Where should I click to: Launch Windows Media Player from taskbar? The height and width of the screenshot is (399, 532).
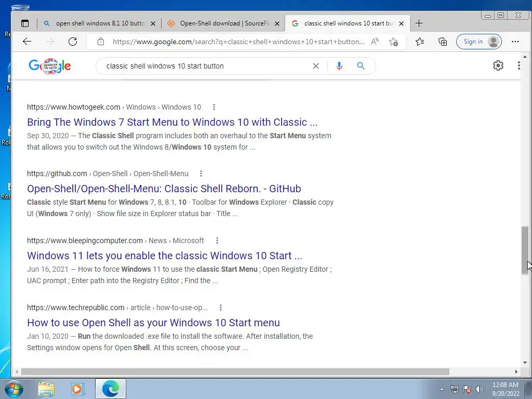(77, 389)
